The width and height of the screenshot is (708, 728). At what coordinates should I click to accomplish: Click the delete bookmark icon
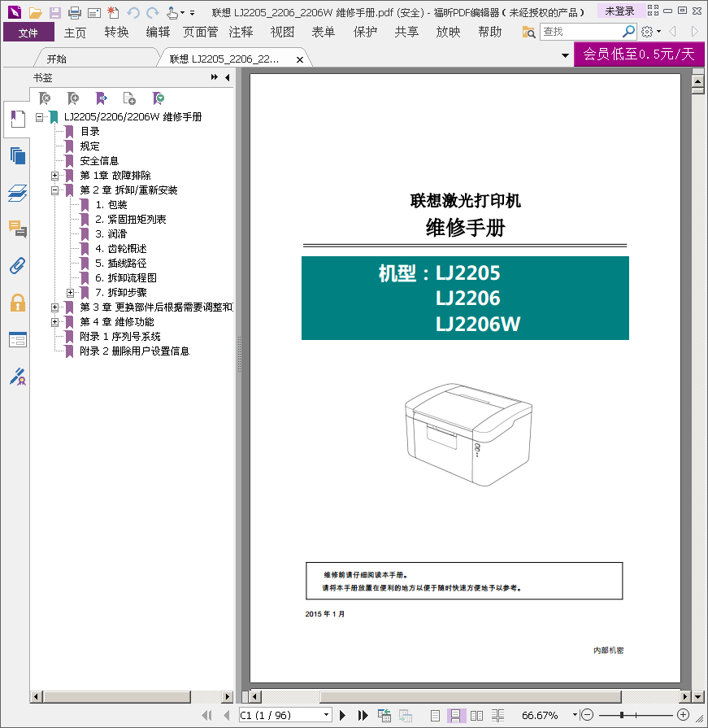[45, 98]
